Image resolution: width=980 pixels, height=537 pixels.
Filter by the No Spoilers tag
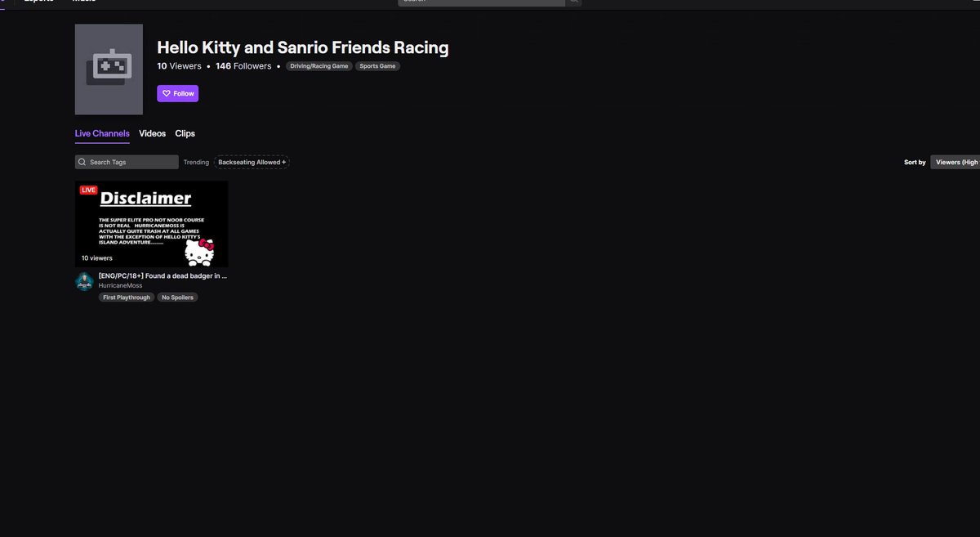point(177,298)
